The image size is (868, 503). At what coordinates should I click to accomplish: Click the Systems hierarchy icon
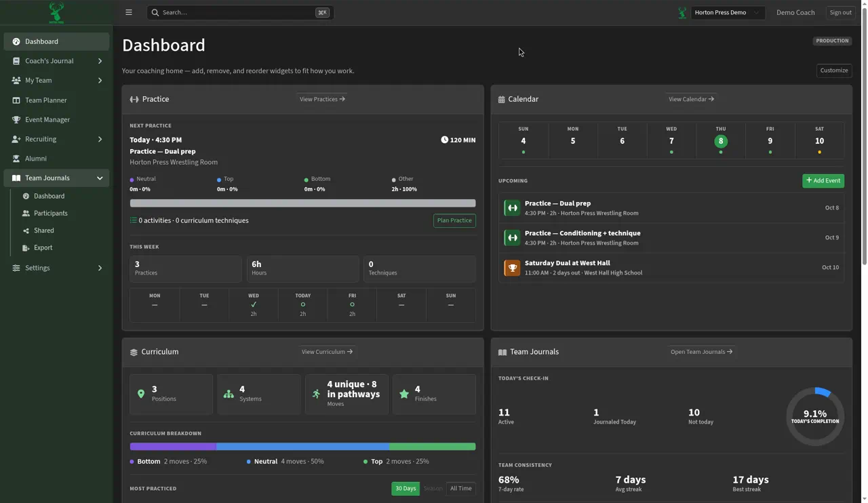(229, 394)
